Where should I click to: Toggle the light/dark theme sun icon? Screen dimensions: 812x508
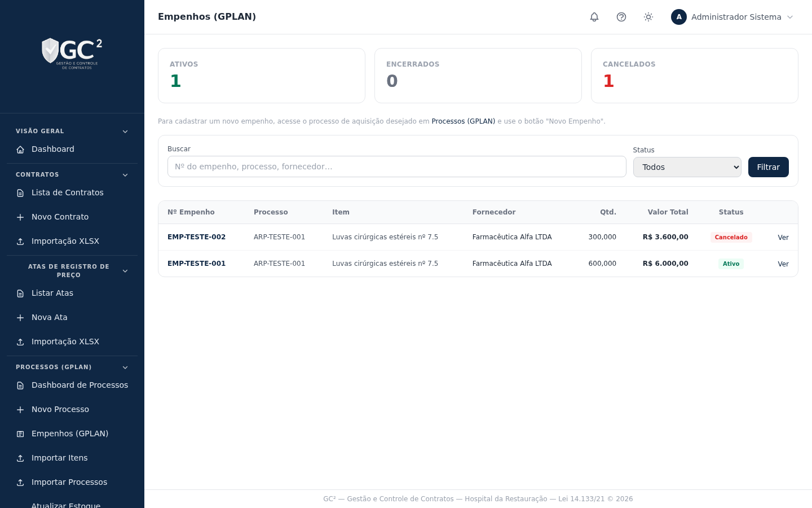pos(648,17)
